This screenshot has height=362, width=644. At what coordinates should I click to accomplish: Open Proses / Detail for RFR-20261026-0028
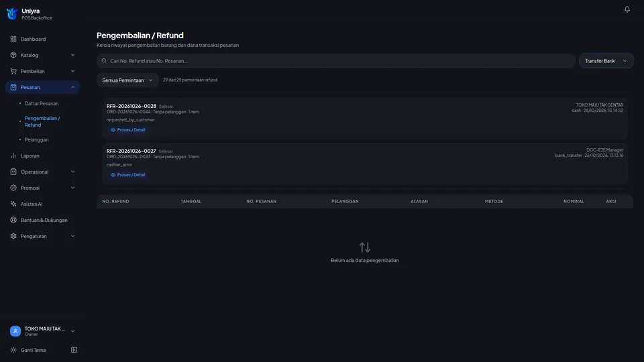127,129
